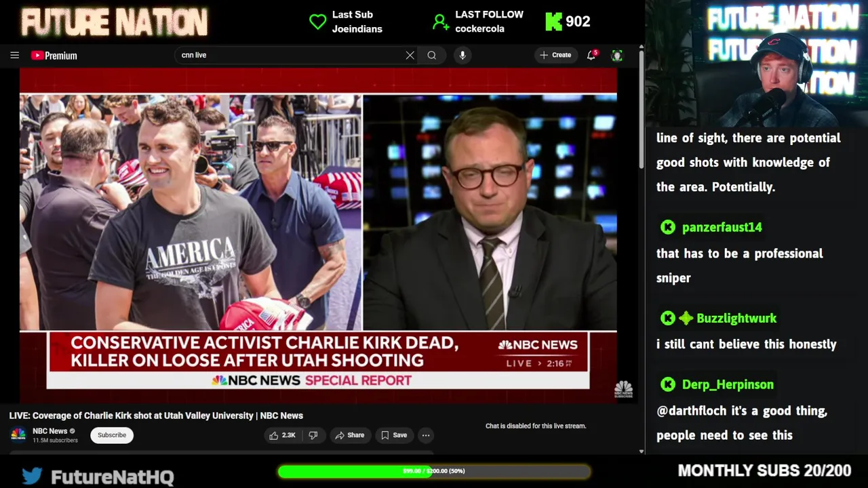Click the Joeindians last sub name

(x=357, y=29)
